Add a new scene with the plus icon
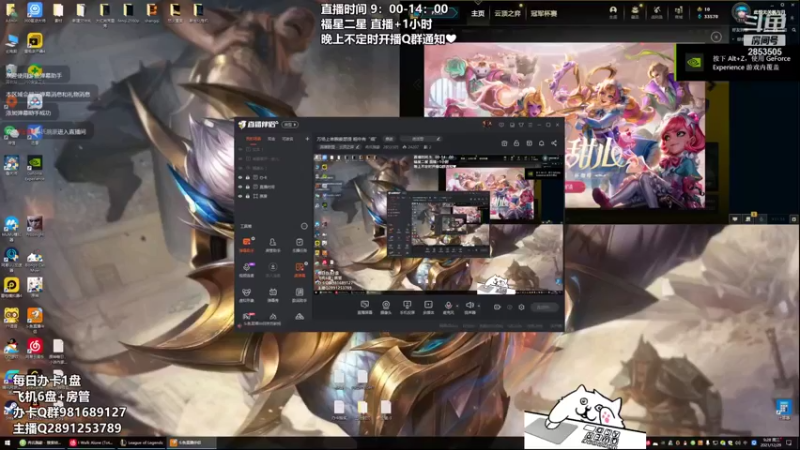800x450 pixels. [x=307, y=139]
